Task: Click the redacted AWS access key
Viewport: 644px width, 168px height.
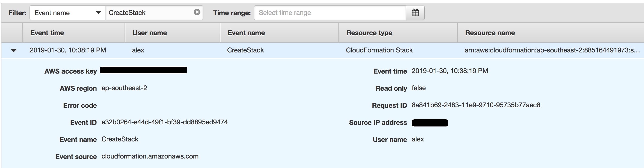Action: point(143,70)
